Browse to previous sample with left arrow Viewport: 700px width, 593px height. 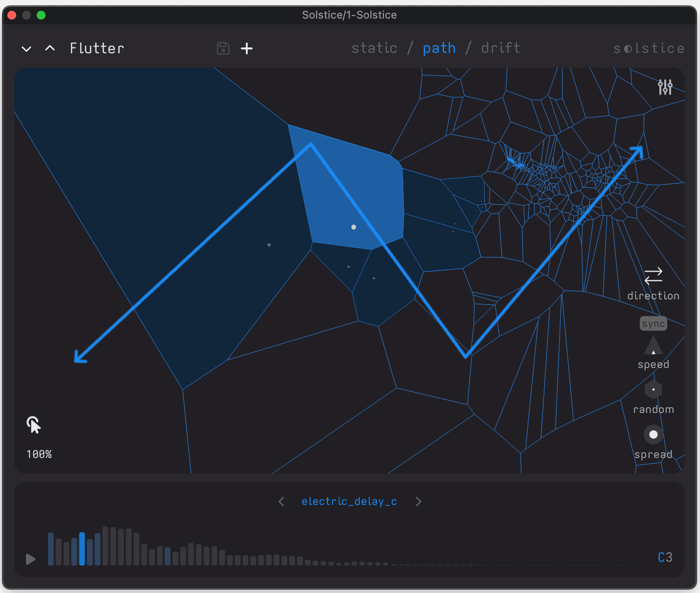(x=281, y=501)
